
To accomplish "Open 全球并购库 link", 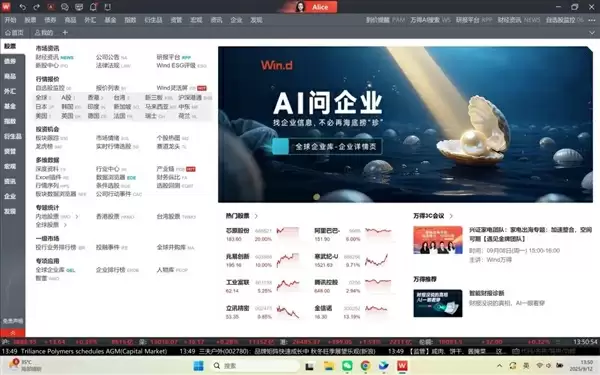I will click(x=175, y=247).
